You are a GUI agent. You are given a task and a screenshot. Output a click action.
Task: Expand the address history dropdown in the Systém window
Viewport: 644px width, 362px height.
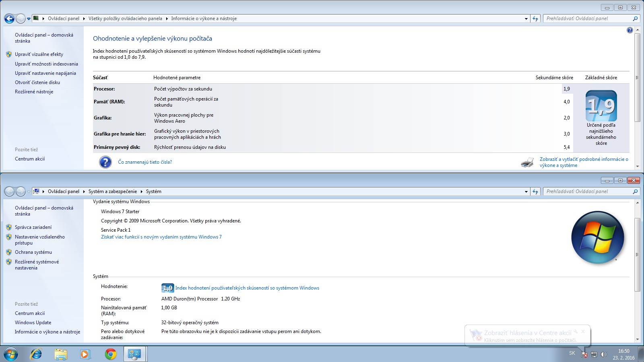526,191
